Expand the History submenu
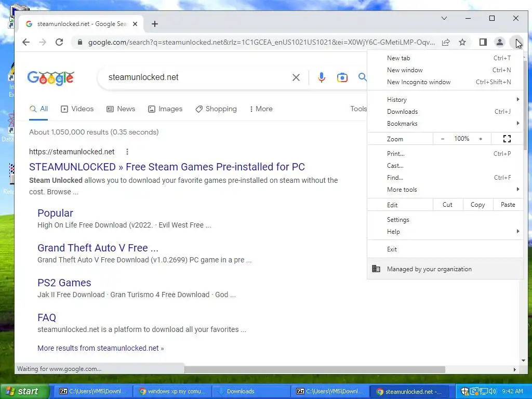 coord(445,99)
